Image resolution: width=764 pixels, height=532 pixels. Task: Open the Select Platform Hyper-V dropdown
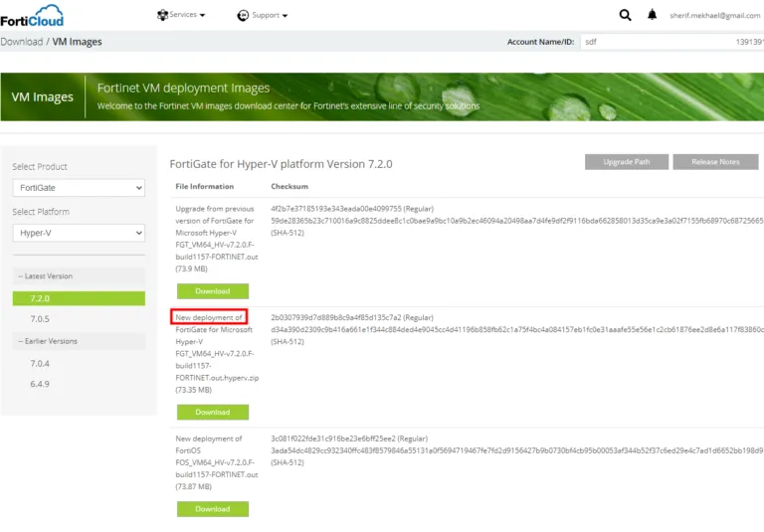(79, 233)
